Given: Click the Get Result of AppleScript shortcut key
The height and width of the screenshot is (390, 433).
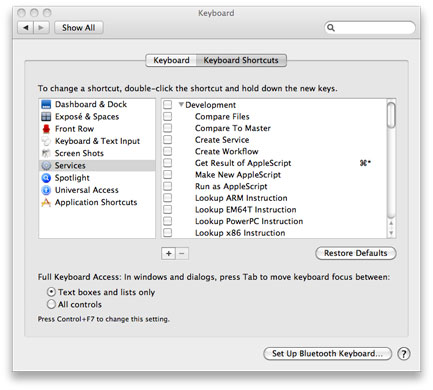Looking at the screenshot, I should pos(365,163).
